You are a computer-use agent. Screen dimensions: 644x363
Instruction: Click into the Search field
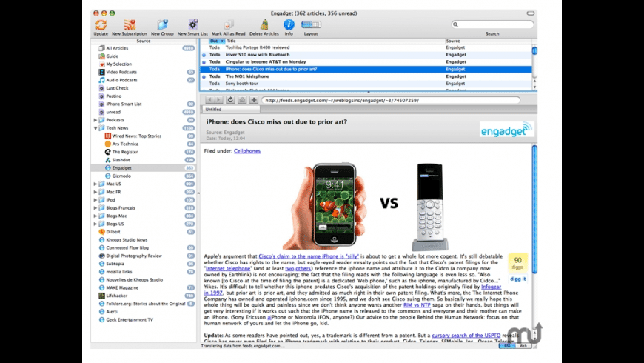point(492,24)
